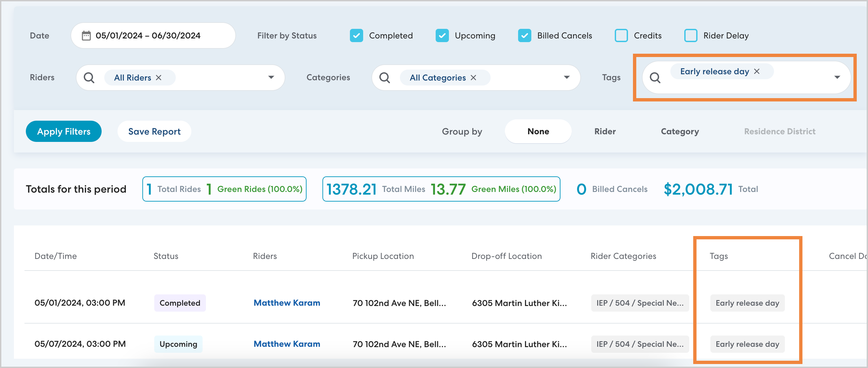This screenshot has width=868, height=368.
Task: Click the calendar icon in Date field
Action: point(86,35)
